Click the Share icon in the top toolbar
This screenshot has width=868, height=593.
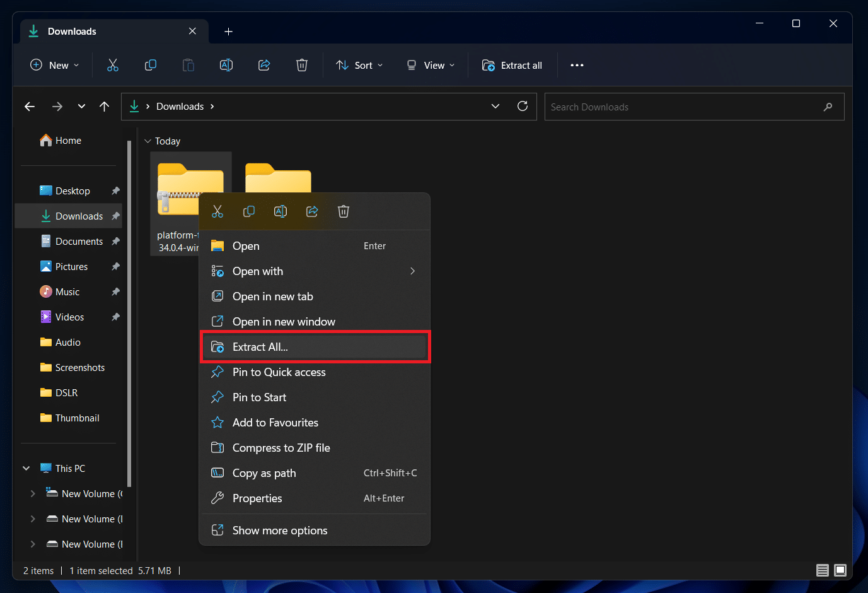pos(264,65)
